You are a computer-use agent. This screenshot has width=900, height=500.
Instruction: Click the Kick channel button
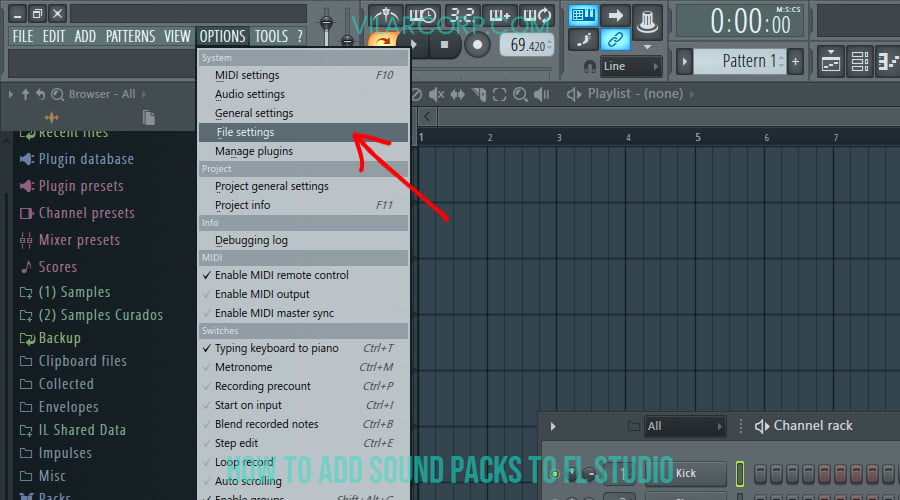pos(686,473)
